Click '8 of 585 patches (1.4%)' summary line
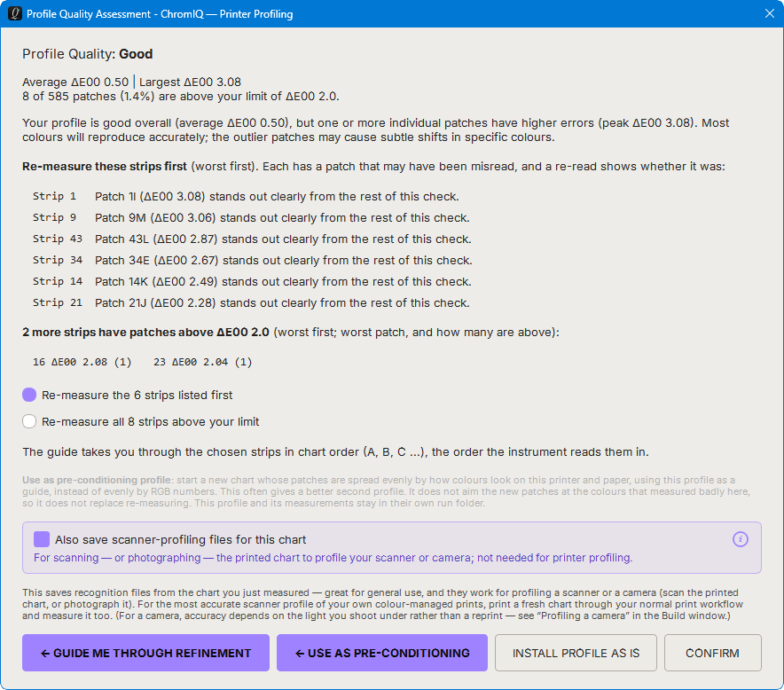Screen dimensions: 784x690 click(x=181, y=96)
